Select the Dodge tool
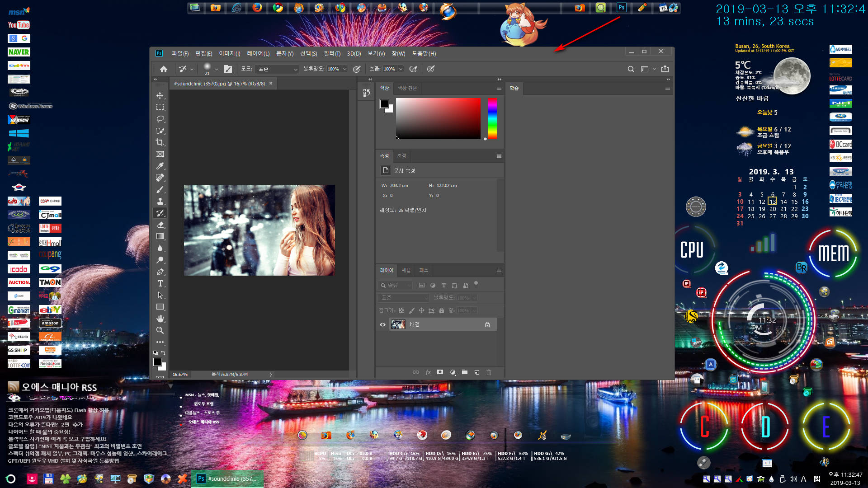Viewport: 868px width, 488px height. click(160, 260)
